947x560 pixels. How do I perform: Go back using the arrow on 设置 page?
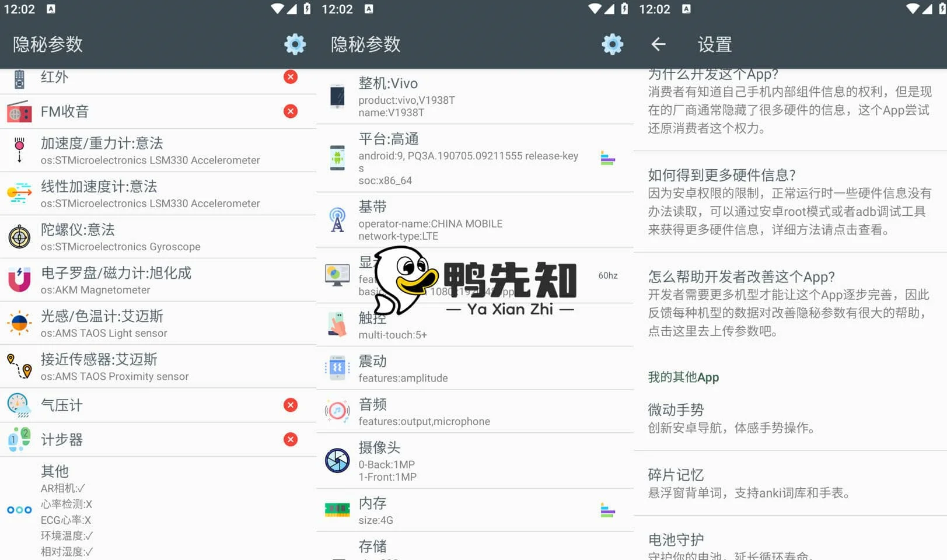[x=658, y=44]
